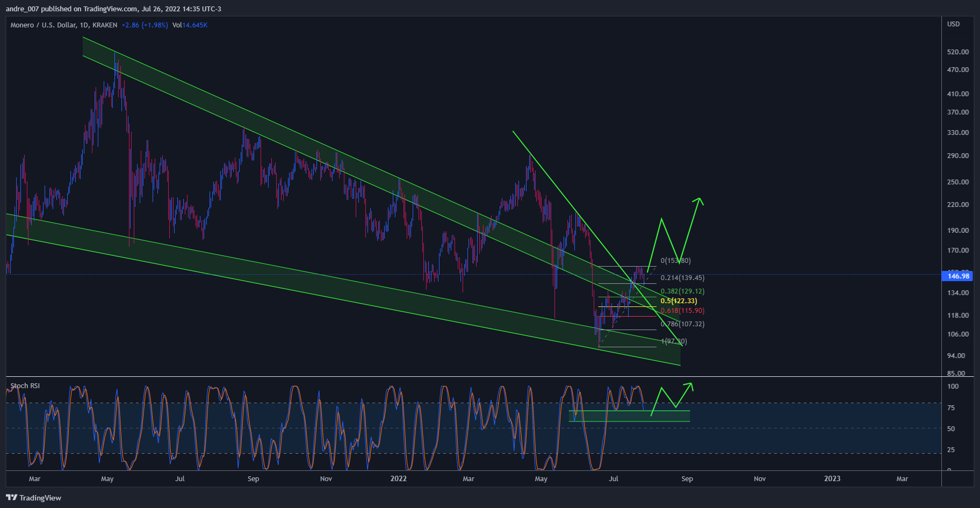Click the 85.00 price axis label
The height and width of the screenshot is (508, 980).
click(956, 374)
